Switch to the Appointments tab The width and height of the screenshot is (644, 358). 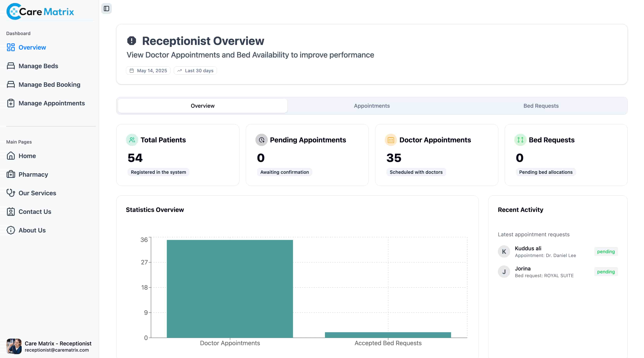click(x=372, y=106)
